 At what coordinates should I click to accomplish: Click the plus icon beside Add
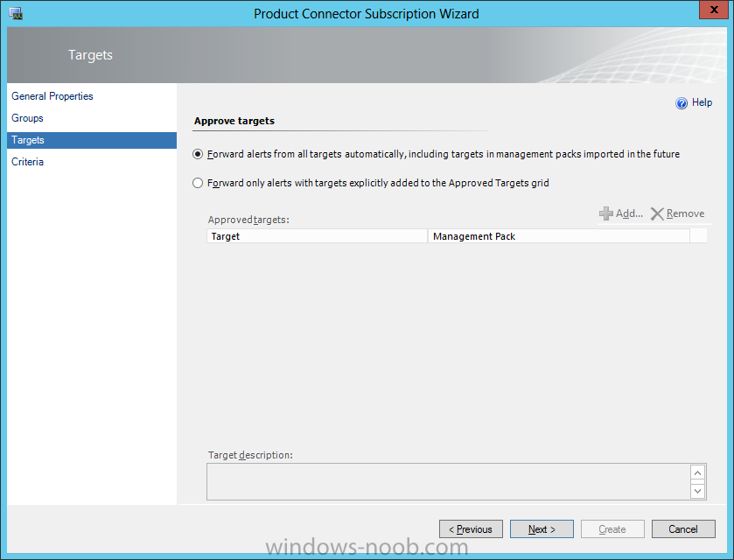tap(605, 213)
